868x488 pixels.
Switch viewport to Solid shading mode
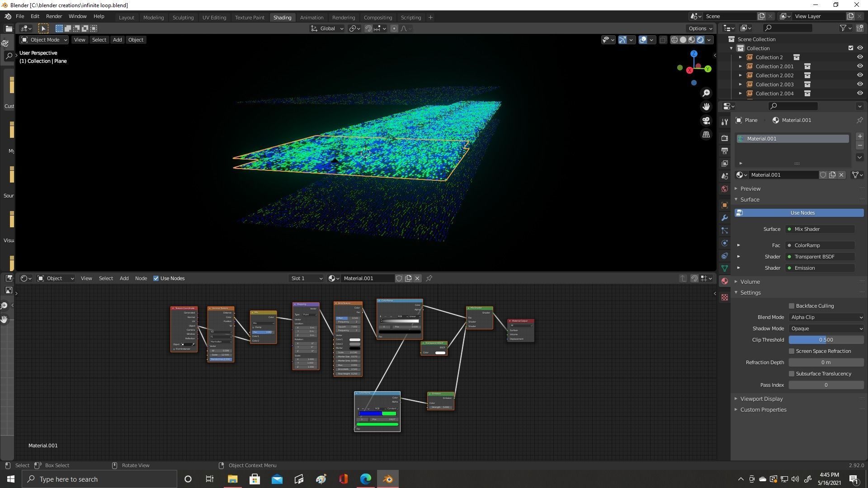683,39
